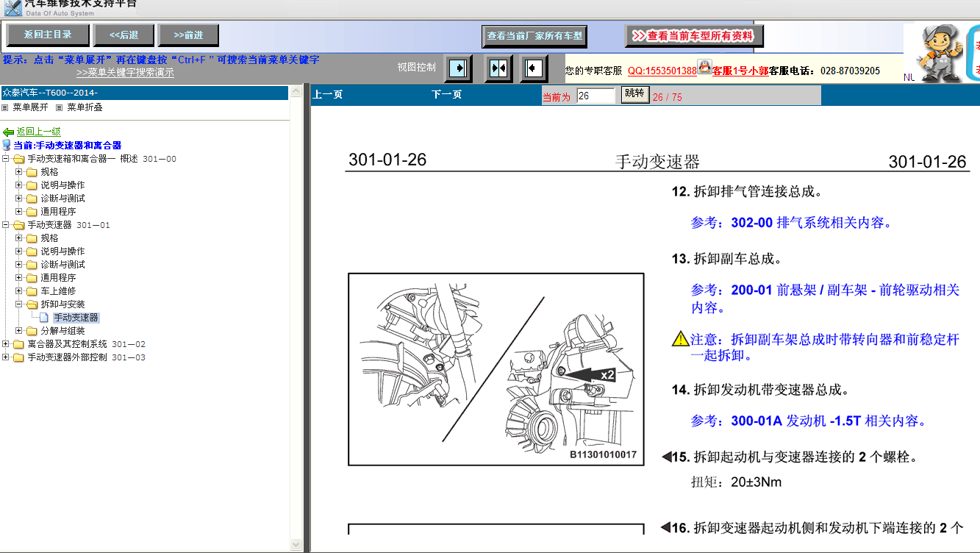Click the 26 / 75 page counter
Viewport: 980px width, 553px height.
(x=667, y=97)
